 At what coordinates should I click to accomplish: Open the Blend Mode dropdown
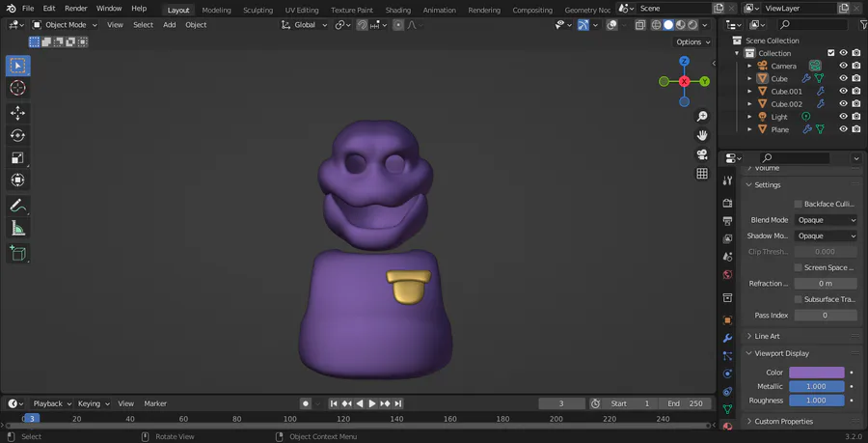click(826, 220)
